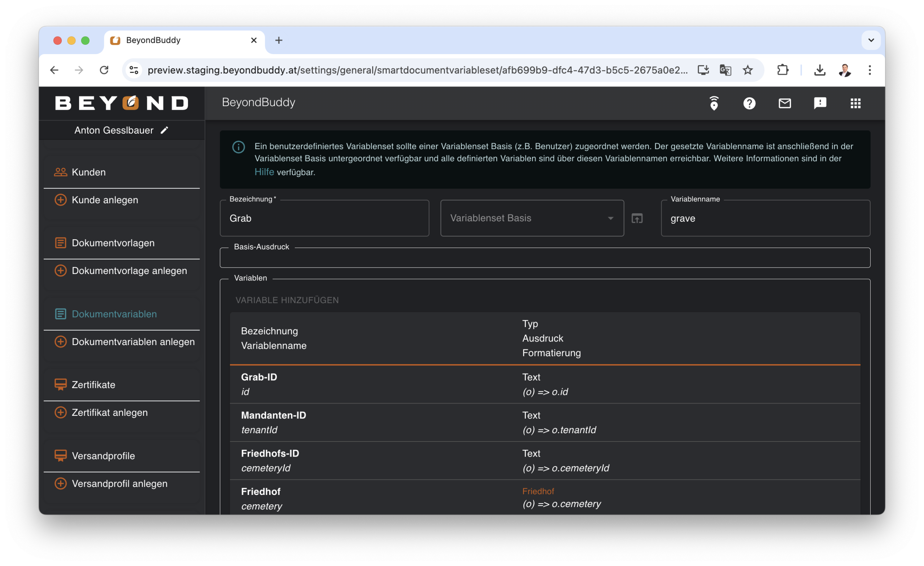Click into the Basis-Ausdruck field

tap(545, 258)
